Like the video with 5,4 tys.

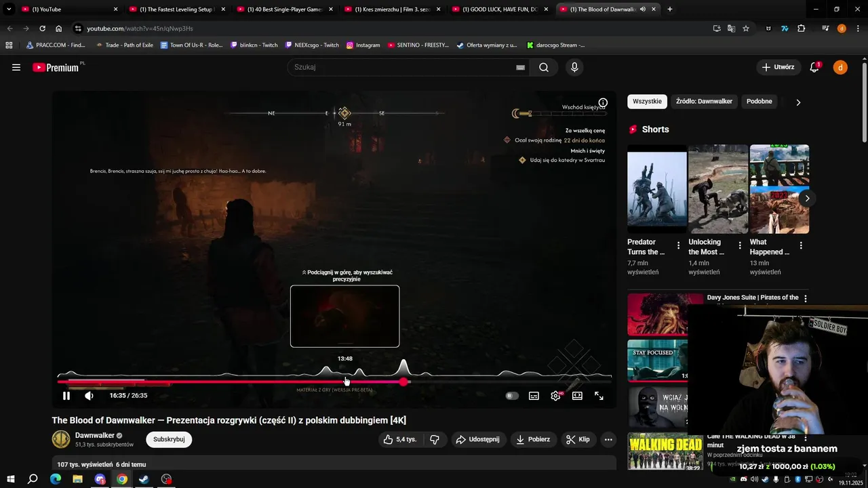tap(400, 439)
